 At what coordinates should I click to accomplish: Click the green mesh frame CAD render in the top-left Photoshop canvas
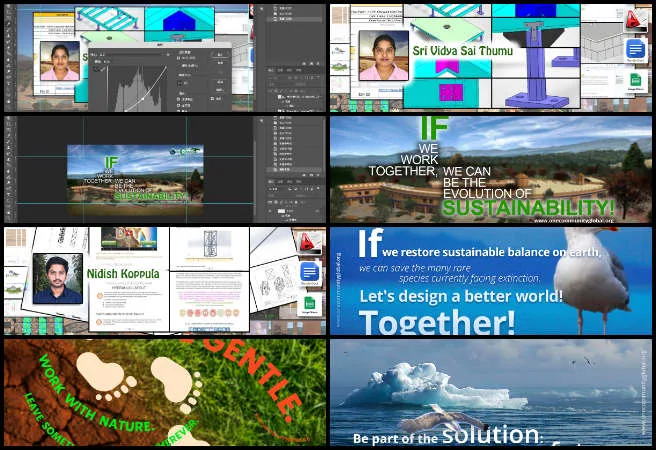[110, 18]
